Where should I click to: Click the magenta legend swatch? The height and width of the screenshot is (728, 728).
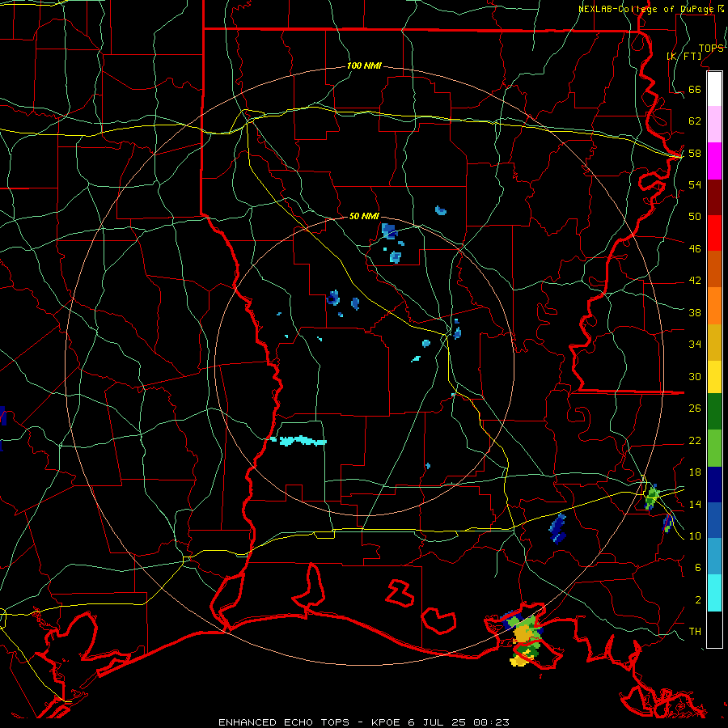coord(714,161)
